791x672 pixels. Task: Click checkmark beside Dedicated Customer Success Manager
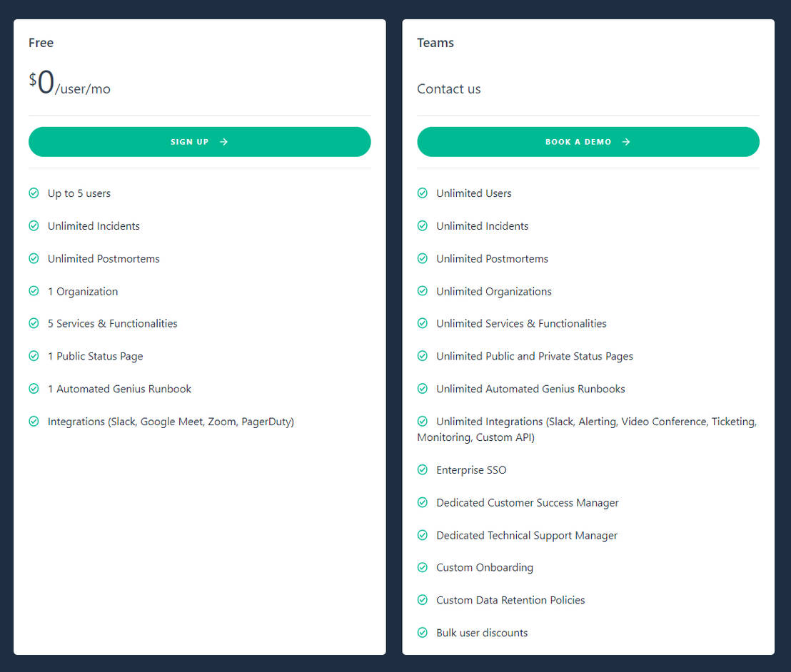[423, 503]
